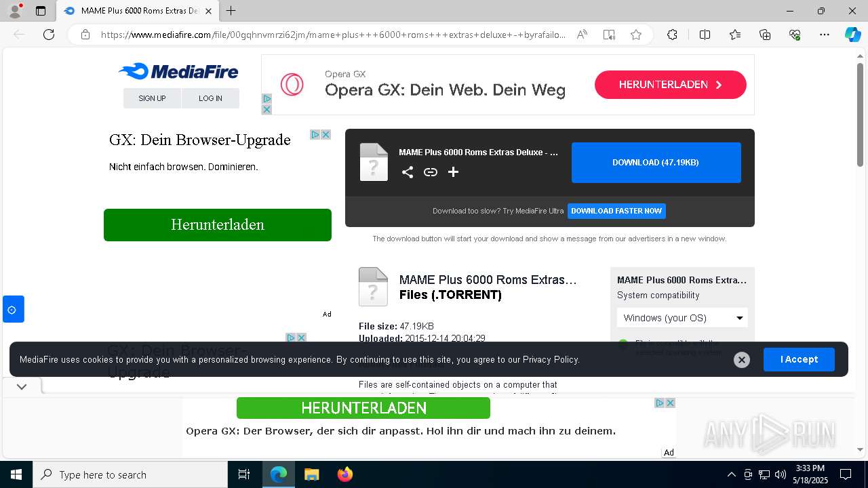Click the file icon in download box
Screen dimensions: 868x488
(374, 162)
